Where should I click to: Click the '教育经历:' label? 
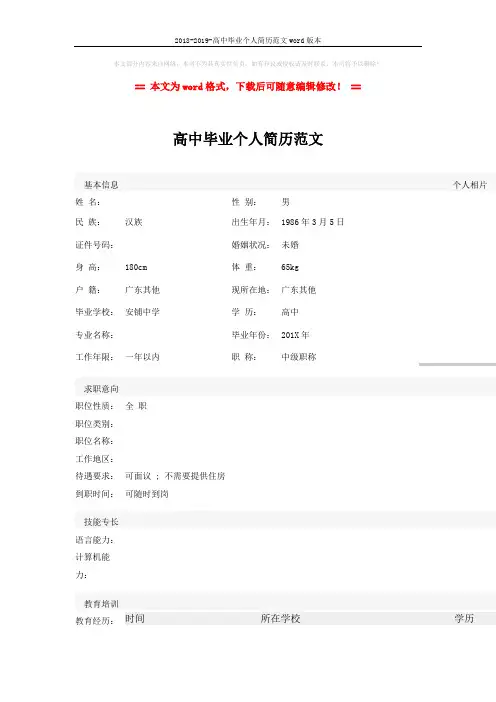click(x=94, y=621)
